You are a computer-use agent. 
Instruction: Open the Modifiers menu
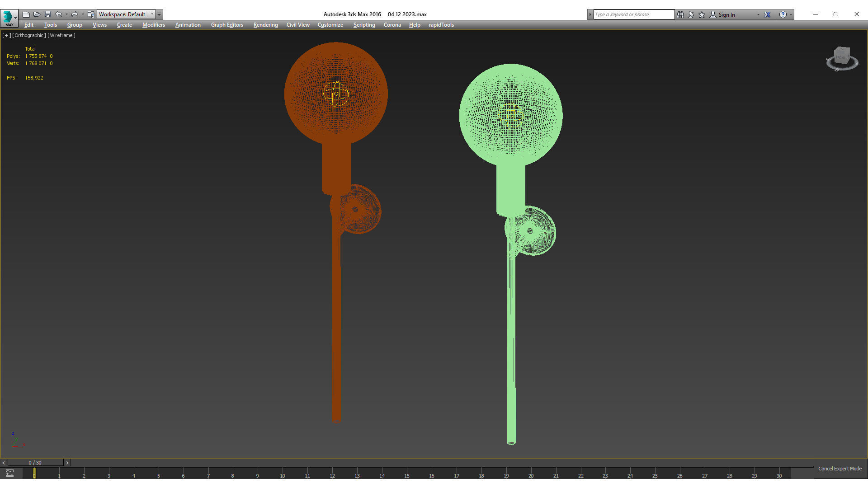pos(153,25)
